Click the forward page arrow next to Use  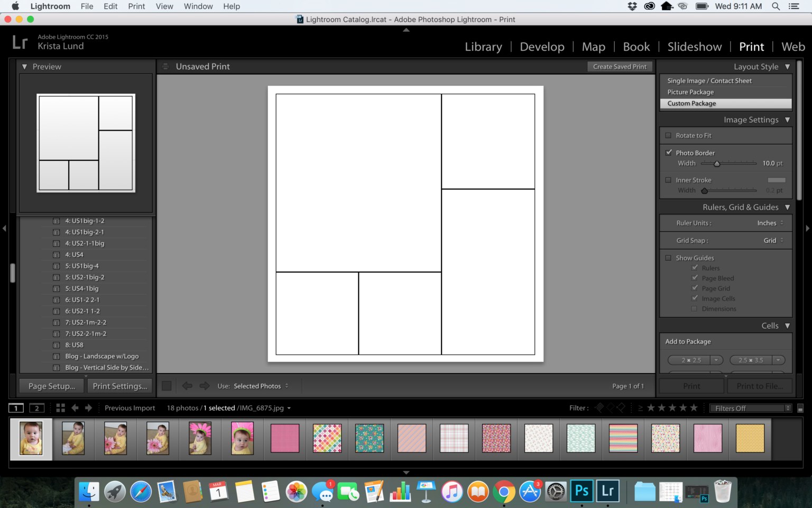[205, 386]
